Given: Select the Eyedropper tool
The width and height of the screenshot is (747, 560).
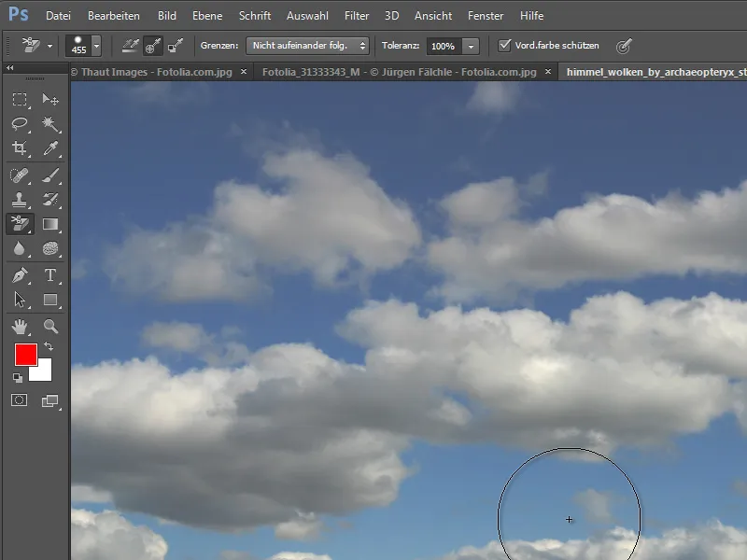Looking at the screenshot, I should 50,148.
